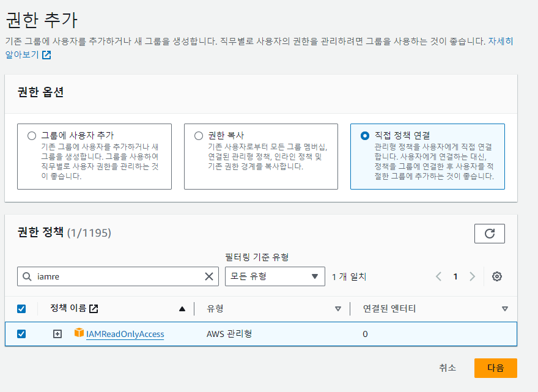
Task: Focus the policy search input field
Action: coord(117,276)
